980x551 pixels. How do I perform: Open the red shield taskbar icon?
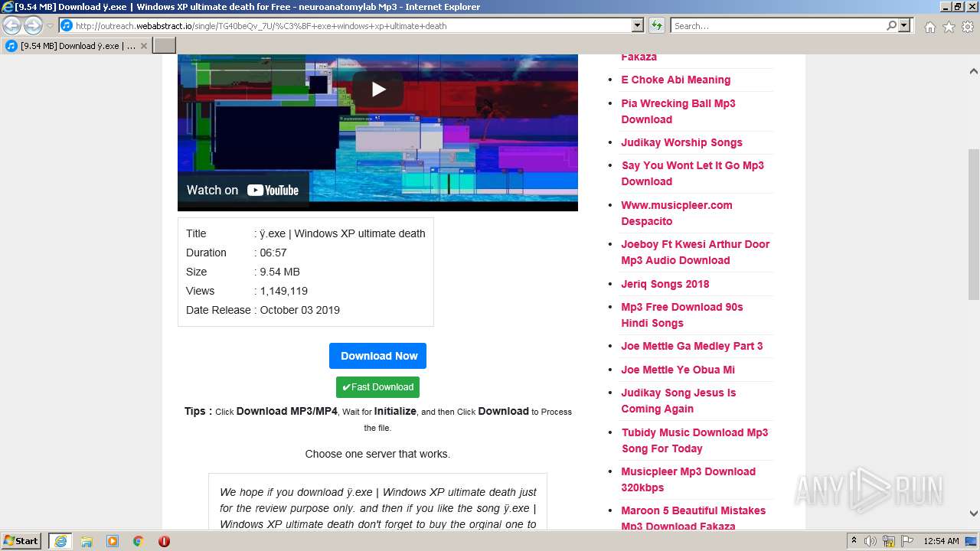click(164, 541)
